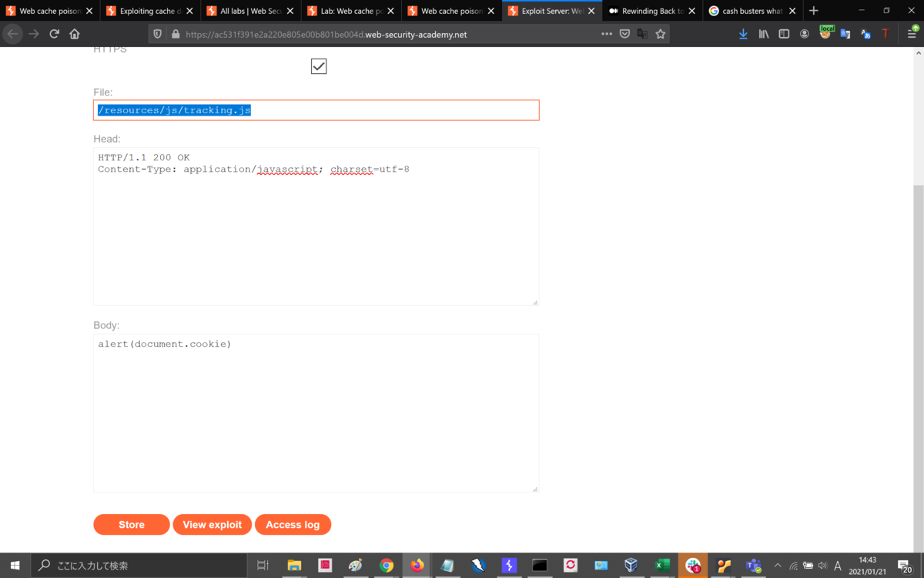Open Burp Suite lightning icon on taskbar
This screenshot has width=924, height=578.
pos(508,565)
